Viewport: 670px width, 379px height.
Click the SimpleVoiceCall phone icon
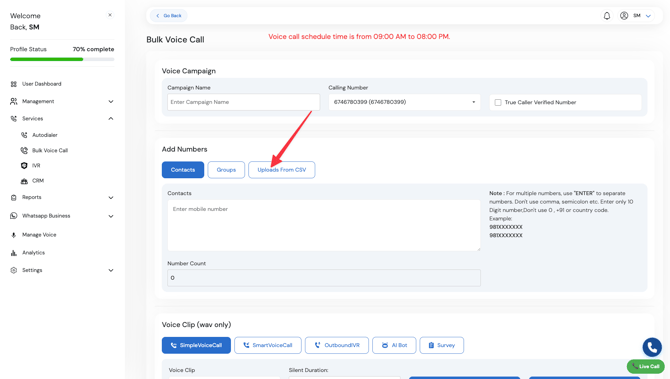pos(173,345)
